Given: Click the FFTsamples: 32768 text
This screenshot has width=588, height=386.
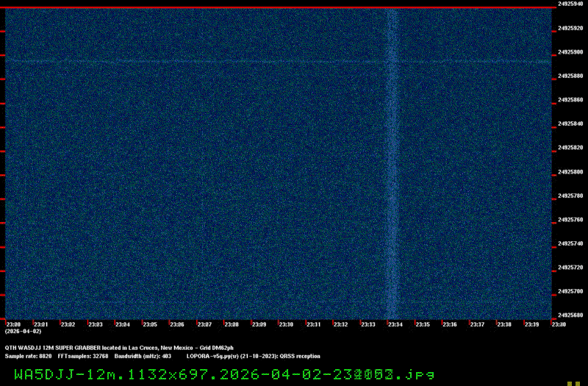Looking at the screenshot, I should [83, 357].
